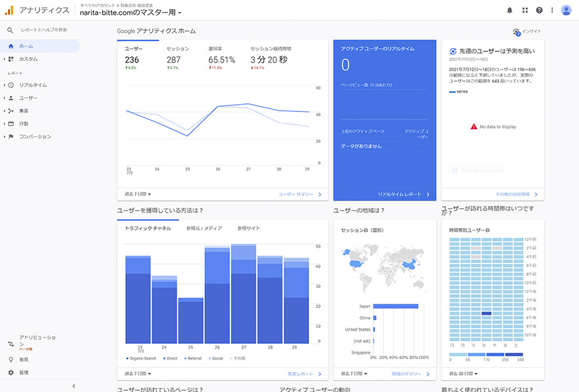Switch to the トラフィック チャネル tab
This screenshot has height=392, width=579.
pos(148,229)
